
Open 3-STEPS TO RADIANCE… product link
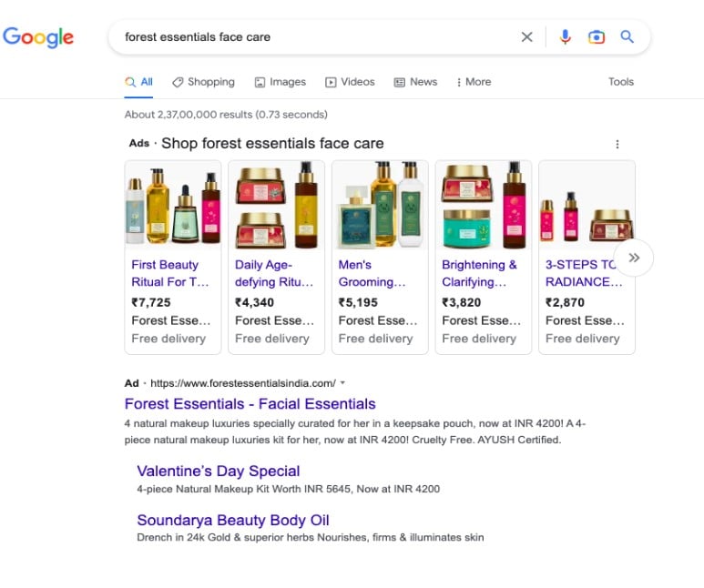coord(584,273)
